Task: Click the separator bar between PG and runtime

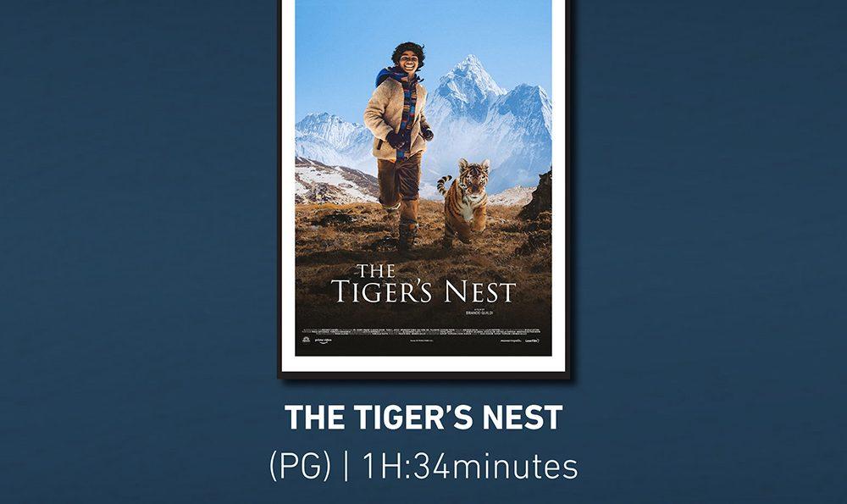Action: coord(346,467)
